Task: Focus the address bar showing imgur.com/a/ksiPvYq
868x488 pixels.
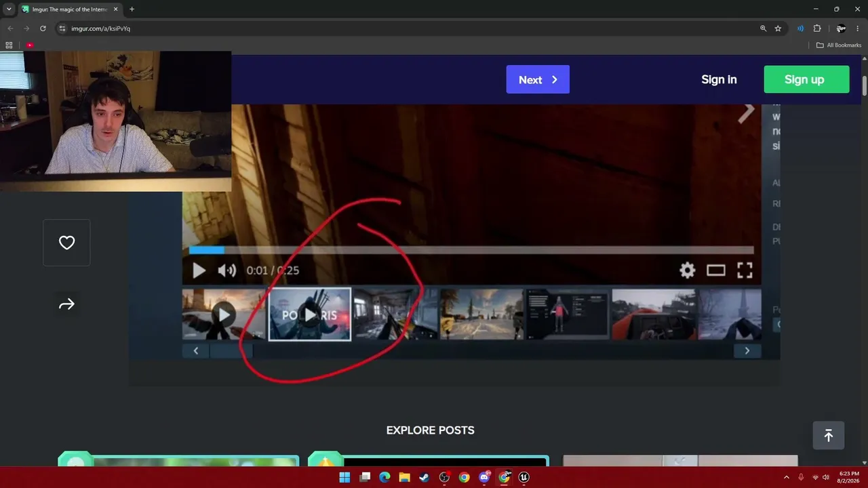Action: click(407, 28)
